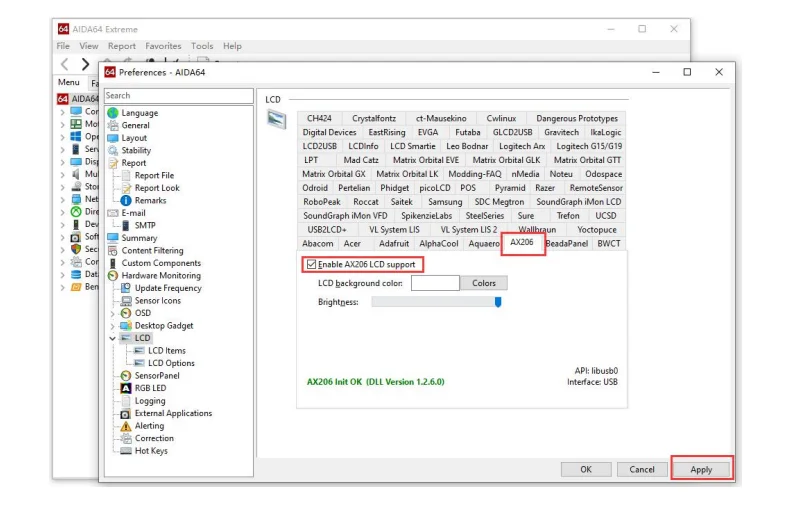This screenshot has width=806, height=524.
Task: Click the Cancel button
Action: coord(642,469)
